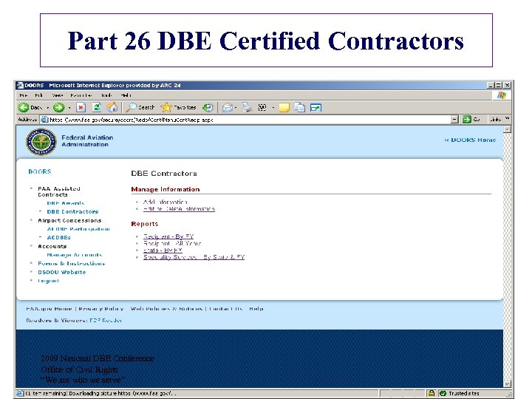
Task: Click Contact Us footer link
Action: (x=226, y=309)
